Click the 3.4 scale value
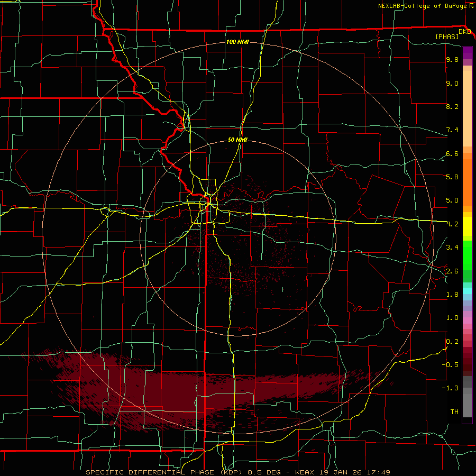Viewport: 476px width, 476px height. [x=452, y=248]
